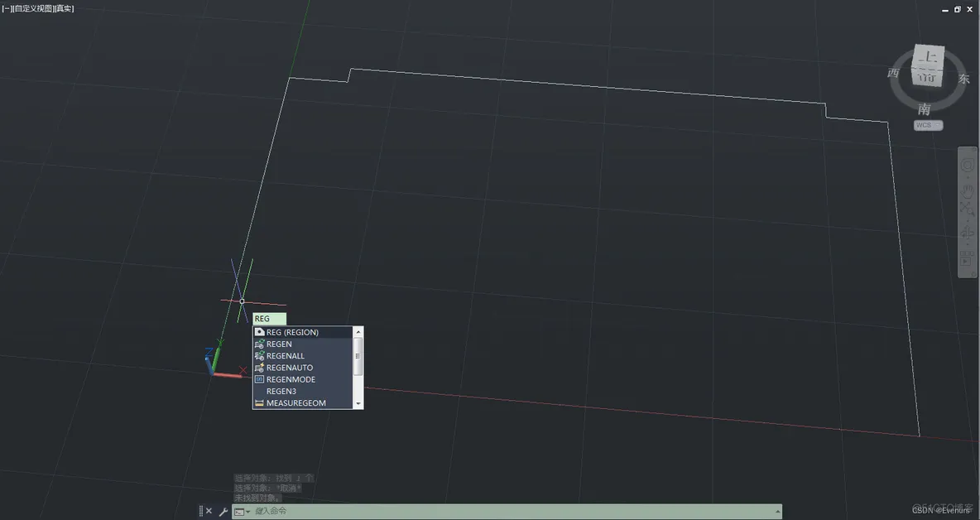This screenshot has width=980, height=520.
Task: Click the dynamic input box showing REG
Action: click(269, 319)
